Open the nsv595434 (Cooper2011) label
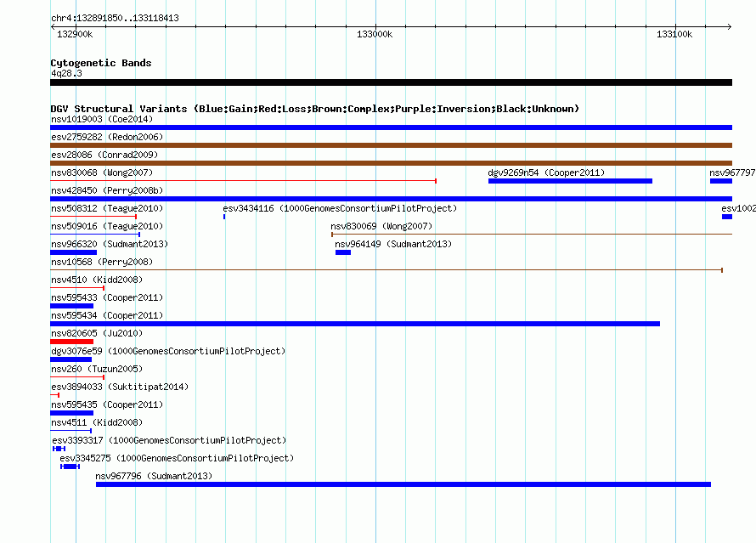The height and width of the screenshot is (543, 756). (107, 315)
